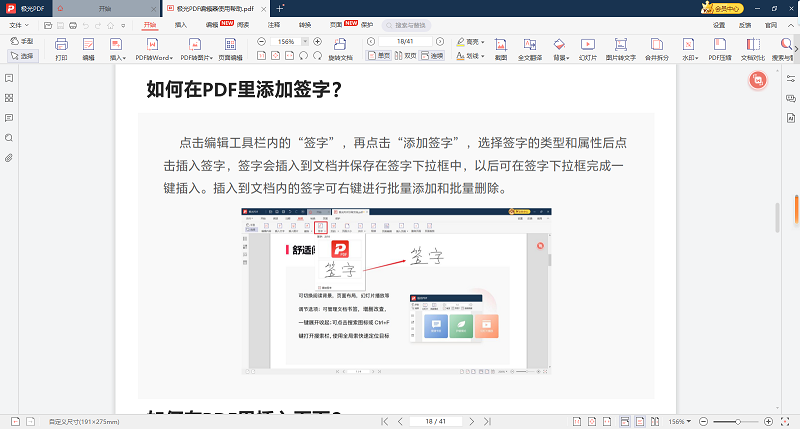Expand the Underline (划线) dropdown
The width and height of the screenshot is (800, 429).
pos(483,56)
